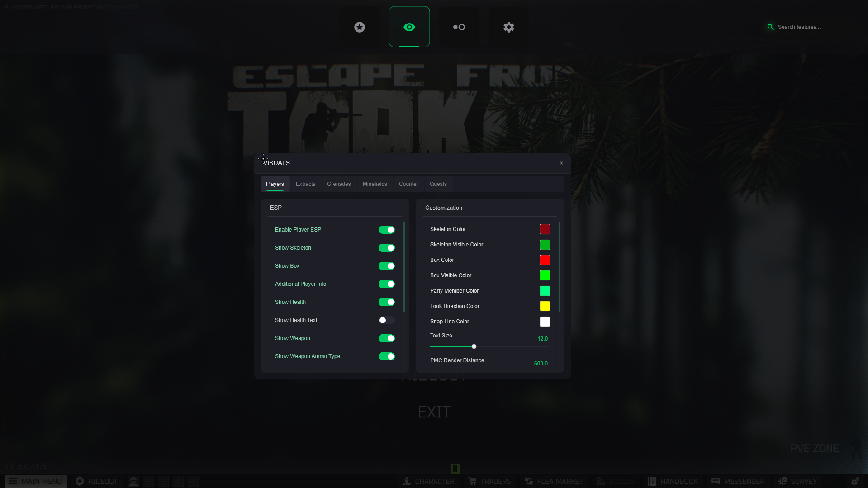Pick the yellow Look Direction Color swatch
The width and height of the screenshot is (868, 488).
545,306
